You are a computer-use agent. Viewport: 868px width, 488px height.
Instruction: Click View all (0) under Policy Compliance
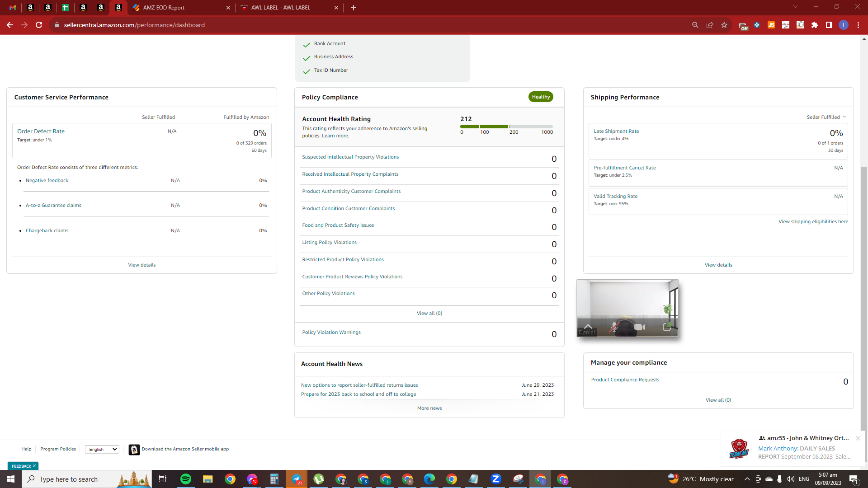[x=429, y=313]
